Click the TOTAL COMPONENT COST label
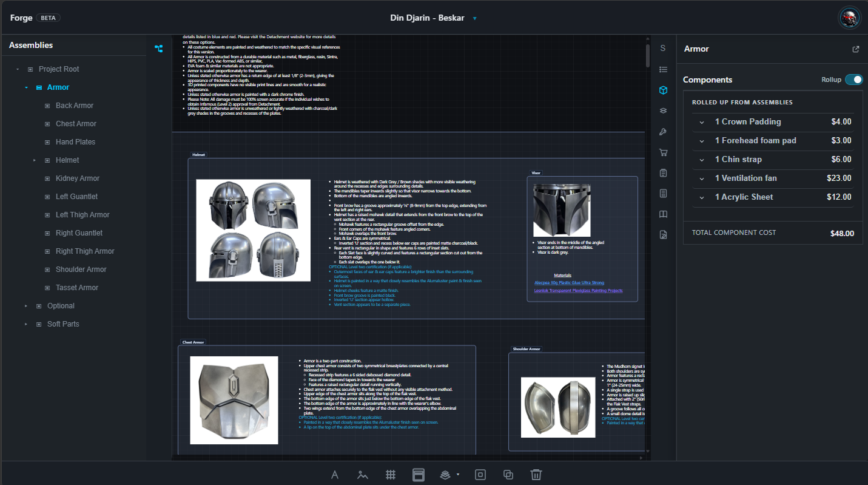Image resolution: width=868 pixels, height=485 pixels. 734,232
